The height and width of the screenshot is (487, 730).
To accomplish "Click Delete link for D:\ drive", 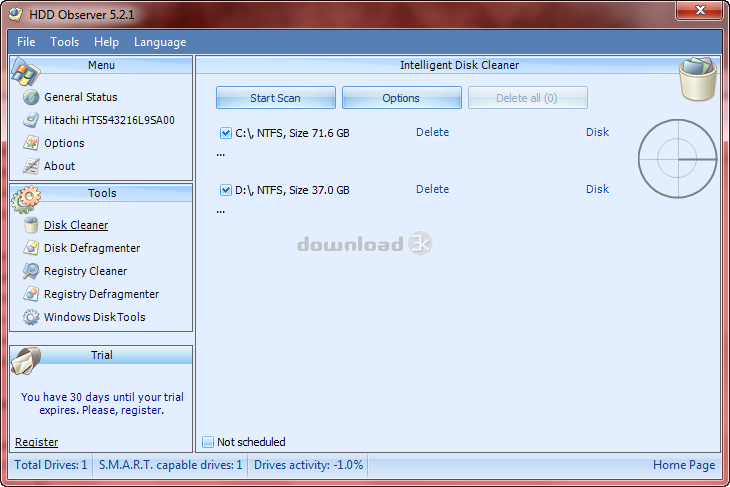I will [433, 189].
